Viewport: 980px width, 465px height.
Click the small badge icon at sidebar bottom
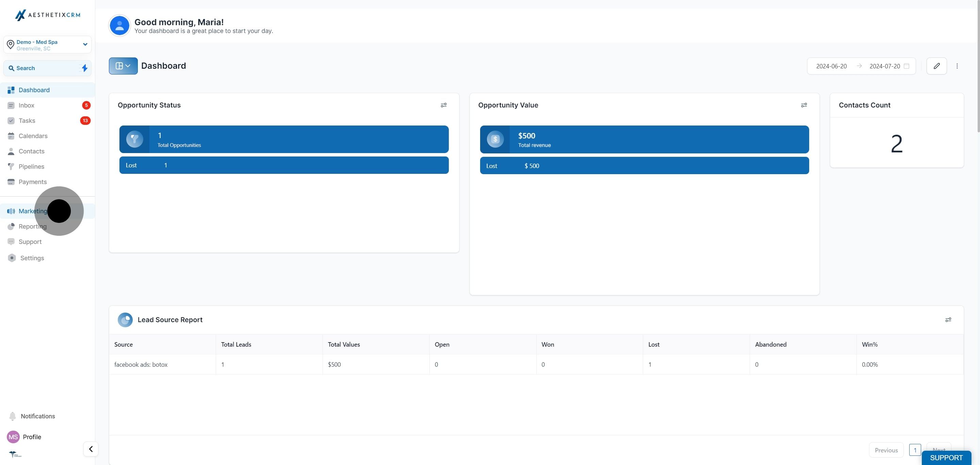15,454
